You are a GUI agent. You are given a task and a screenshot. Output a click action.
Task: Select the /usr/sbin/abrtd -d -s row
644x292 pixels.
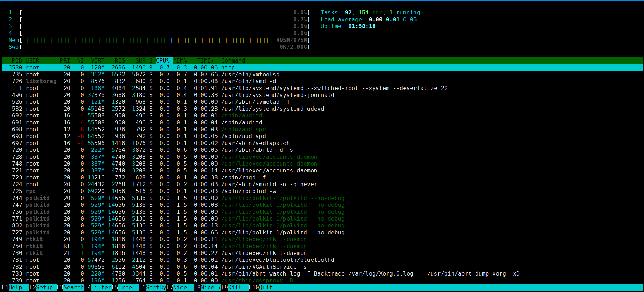tap(323, 150)
